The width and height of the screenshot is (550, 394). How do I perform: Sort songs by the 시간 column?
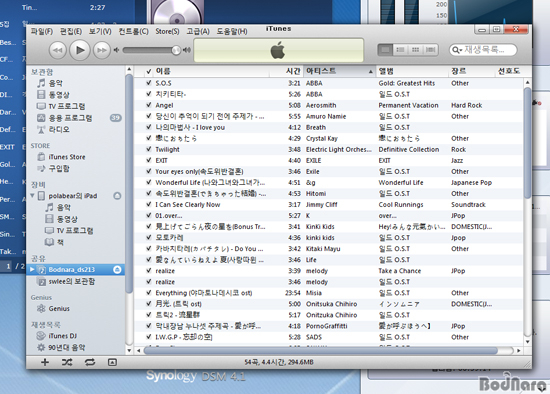click(x=286, y=71)
